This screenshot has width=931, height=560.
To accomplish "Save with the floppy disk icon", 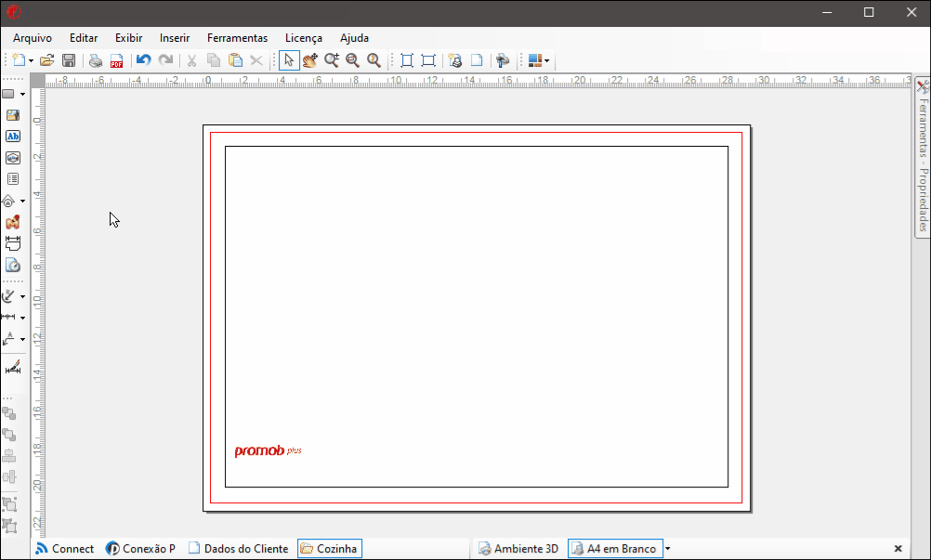I will tap(69, 60).
